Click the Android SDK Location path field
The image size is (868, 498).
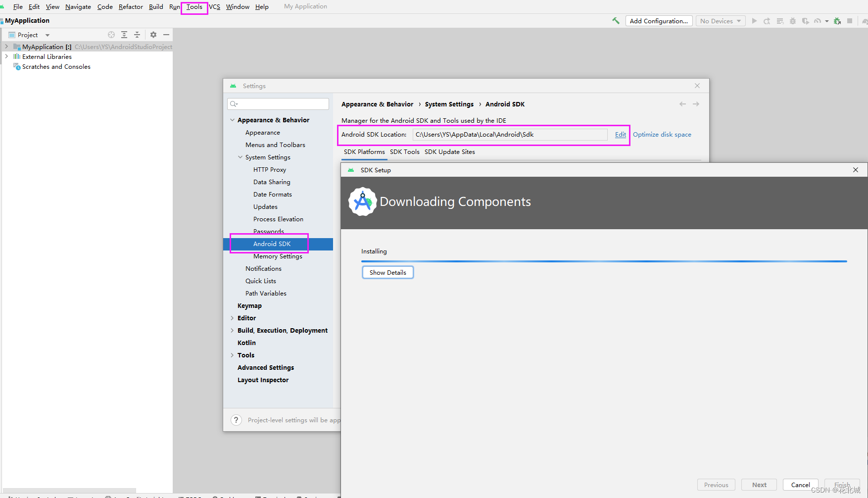pos(510,135)
